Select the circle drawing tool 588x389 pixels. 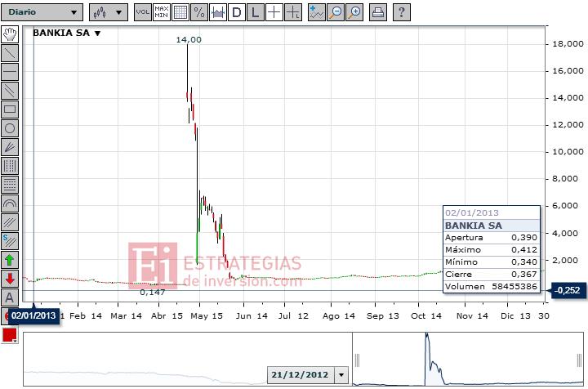10,128
